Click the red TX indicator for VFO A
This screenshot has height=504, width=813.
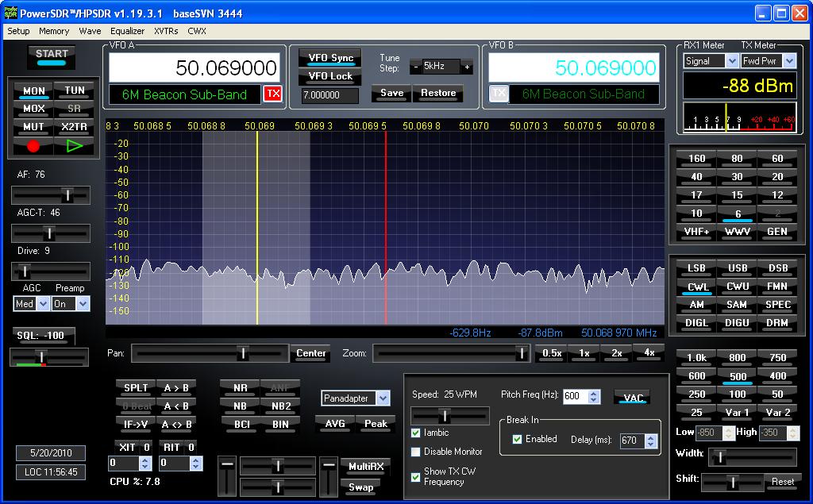click(272, 94)
